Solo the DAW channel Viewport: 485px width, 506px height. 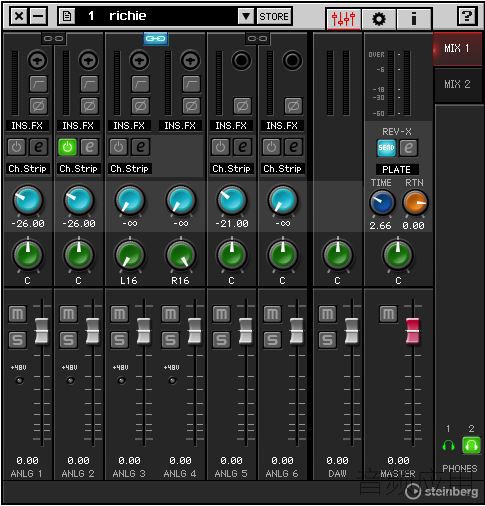327,340
